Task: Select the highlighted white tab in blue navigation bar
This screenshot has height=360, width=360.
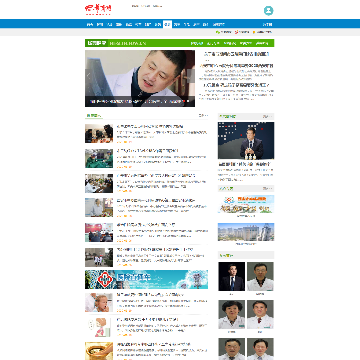Action: [x=167, y=24]
